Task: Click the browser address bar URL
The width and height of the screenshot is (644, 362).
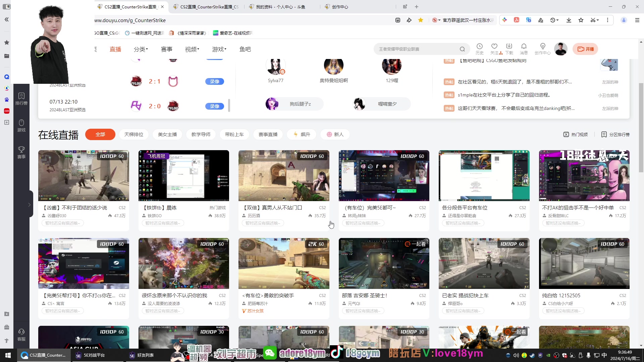Action: pos(130,20)
